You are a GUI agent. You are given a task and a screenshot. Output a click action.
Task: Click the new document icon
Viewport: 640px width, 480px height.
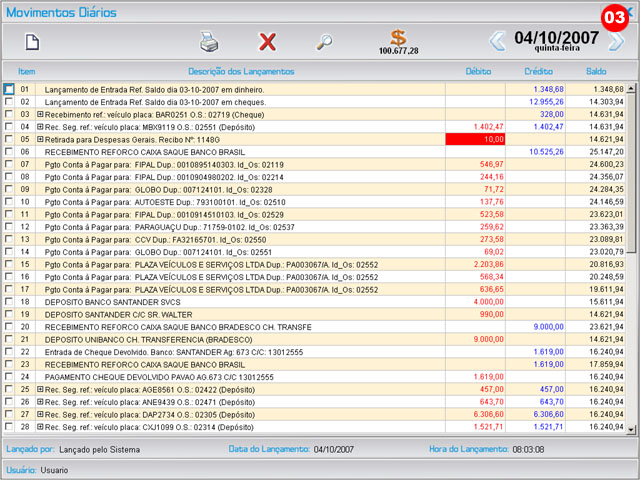(32, 42)
